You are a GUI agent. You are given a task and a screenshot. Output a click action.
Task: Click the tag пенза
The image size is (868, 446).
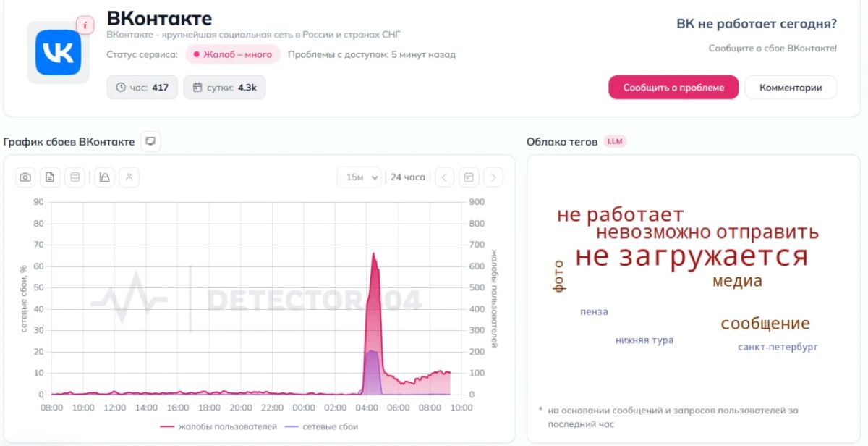(594, 312)
